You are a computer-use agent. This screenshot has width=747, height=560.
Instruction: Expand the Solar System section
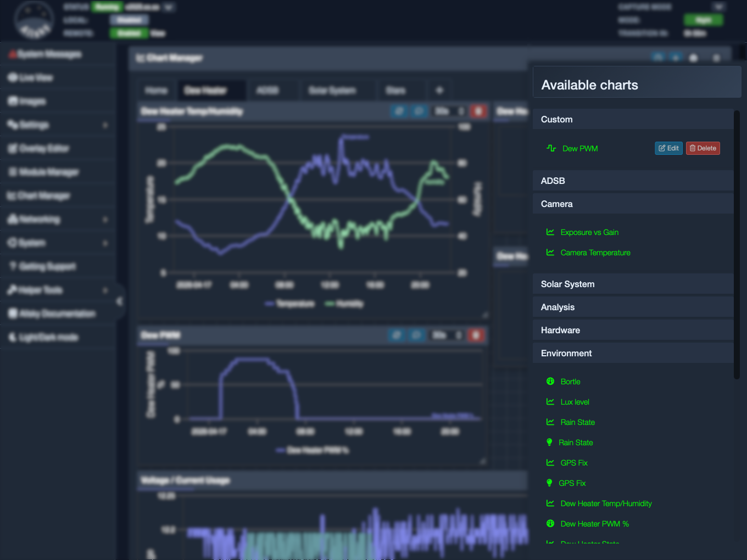633,284
